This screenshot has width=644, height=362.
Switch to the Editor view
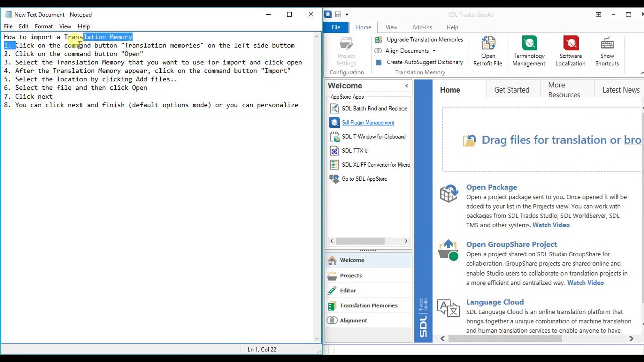(368, 290)
